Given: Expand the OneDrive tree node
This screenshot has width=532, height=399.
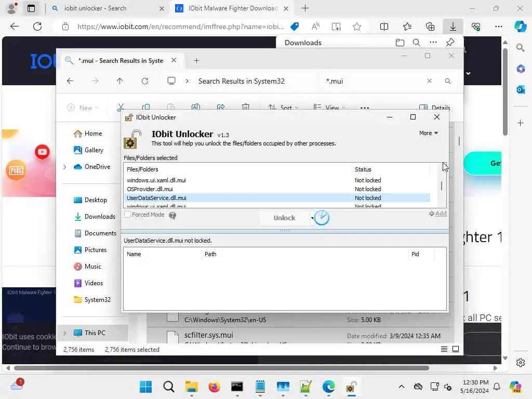Looking at the screenshot, I should tap(65, 167).
